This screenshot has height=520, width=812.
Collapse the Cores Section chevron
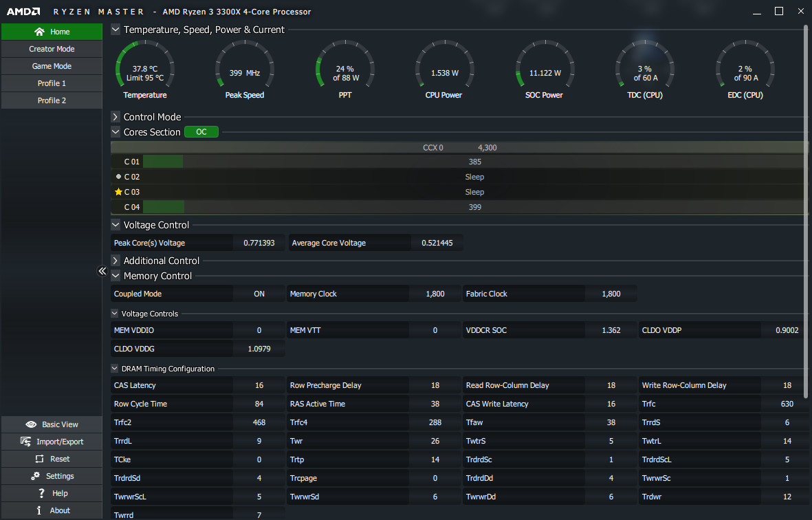[116, 132]
